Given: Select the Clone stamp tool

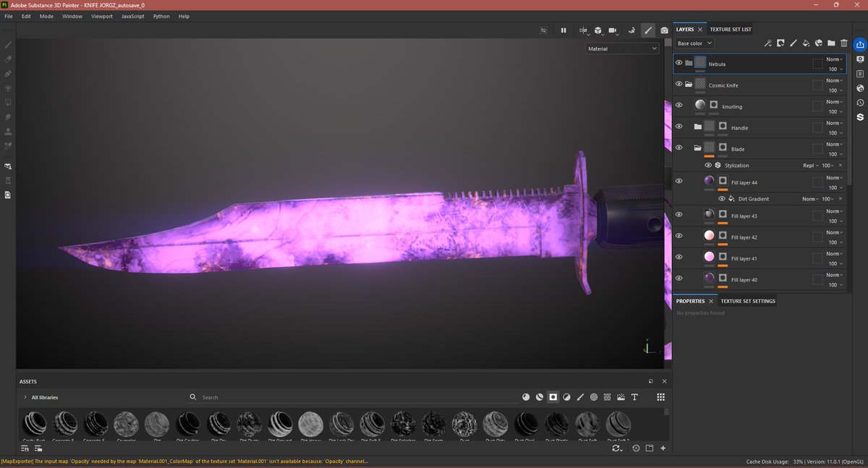Looking at the screenshot, I should (8, 132).
